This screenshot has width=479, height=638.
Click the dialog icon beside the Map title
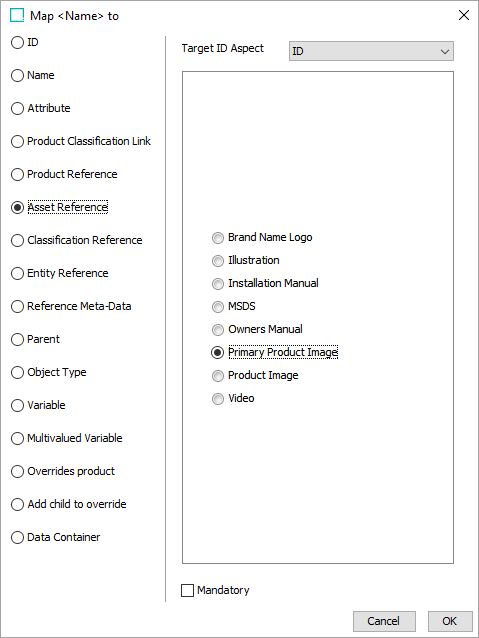17,15
